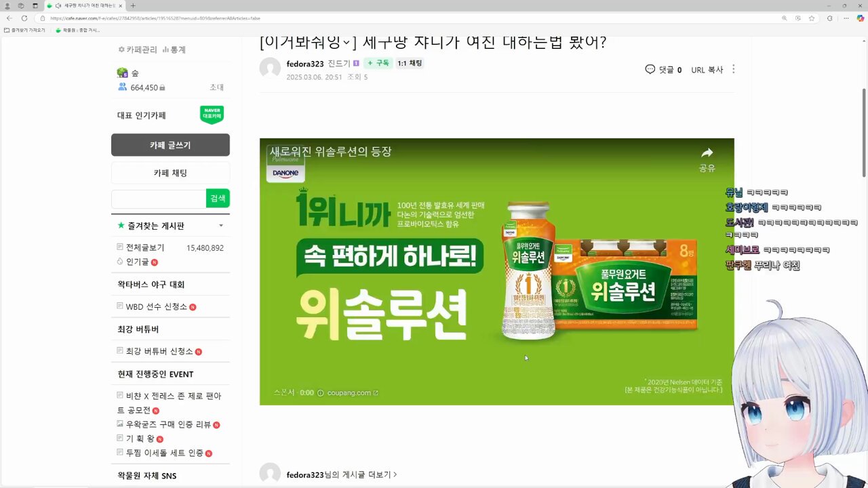The height and width of the screenshot is (488, 868).
Task: Click author avatar beside fedora323
Action: [270, 68]
